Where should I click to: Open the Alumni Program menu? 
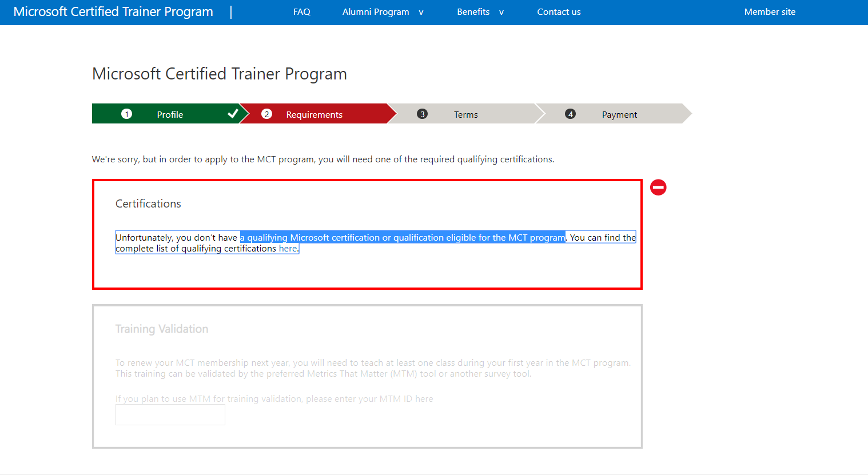click(x=376, y=11)
